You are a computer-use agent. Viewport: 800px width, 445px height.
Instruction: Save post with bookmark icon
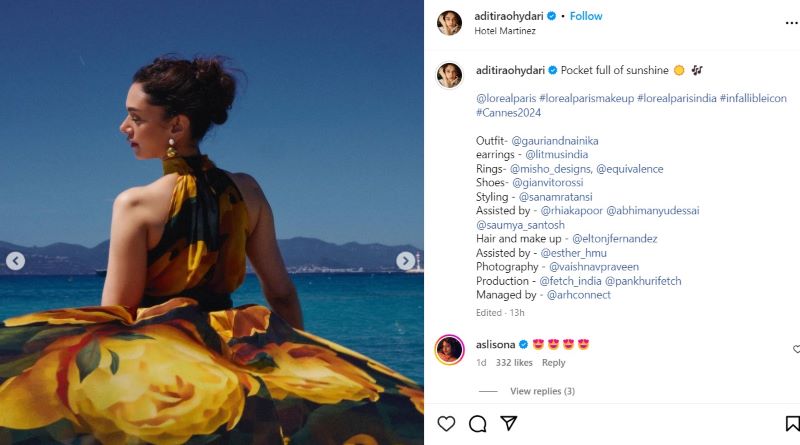[x=791, y=424]
